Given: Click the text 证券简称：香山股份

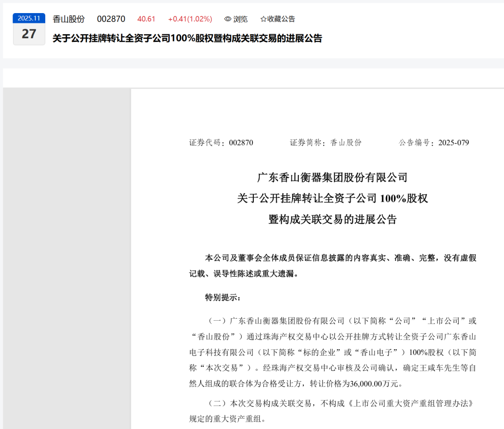Looking at the screenshot, I should tap(326, 142).
